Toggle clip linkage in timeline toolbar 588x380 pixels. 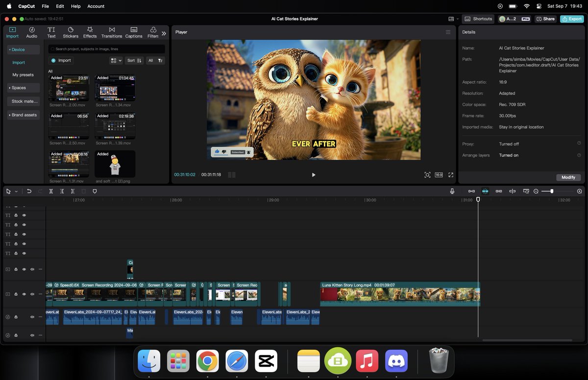499,191
